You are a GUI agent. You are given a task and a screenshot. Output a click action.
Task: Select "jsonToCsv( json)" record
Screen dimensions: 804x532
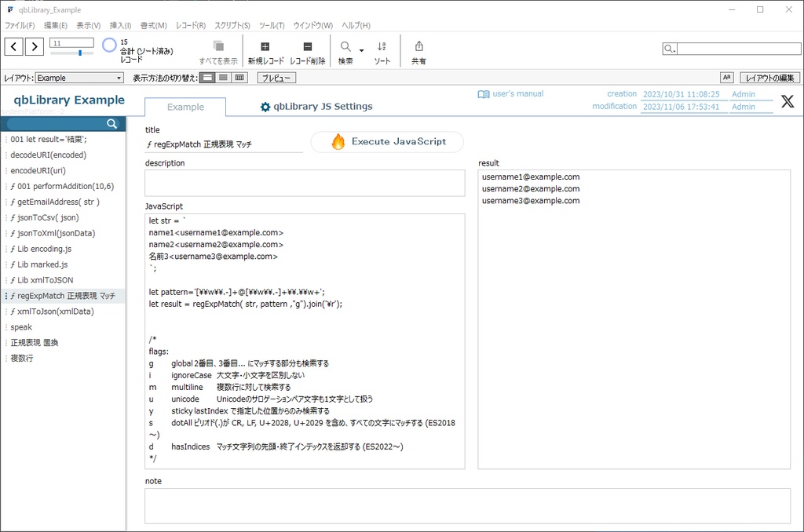click(x=63, y=218)
